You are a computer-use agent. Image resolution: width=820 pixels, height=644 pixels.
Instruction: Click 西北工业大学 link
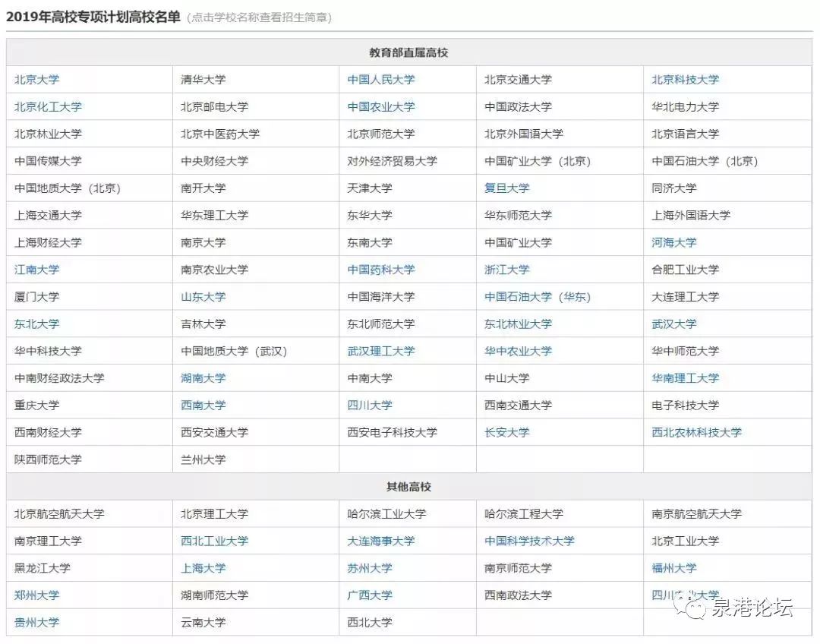coord(214,541)
